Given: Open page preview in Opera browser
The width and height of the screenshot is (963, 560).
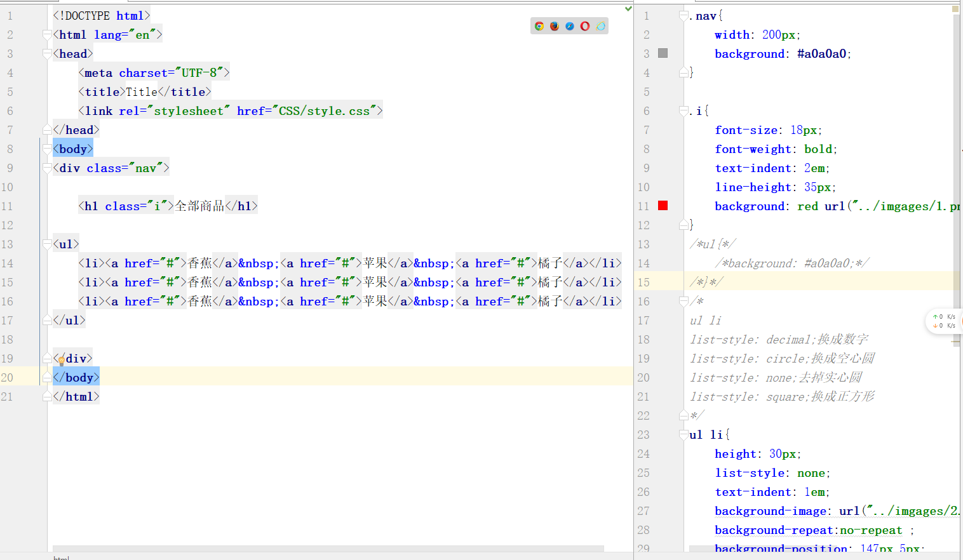Looking at the screenshot, I should pyautogui.click(x=585, y=26).
